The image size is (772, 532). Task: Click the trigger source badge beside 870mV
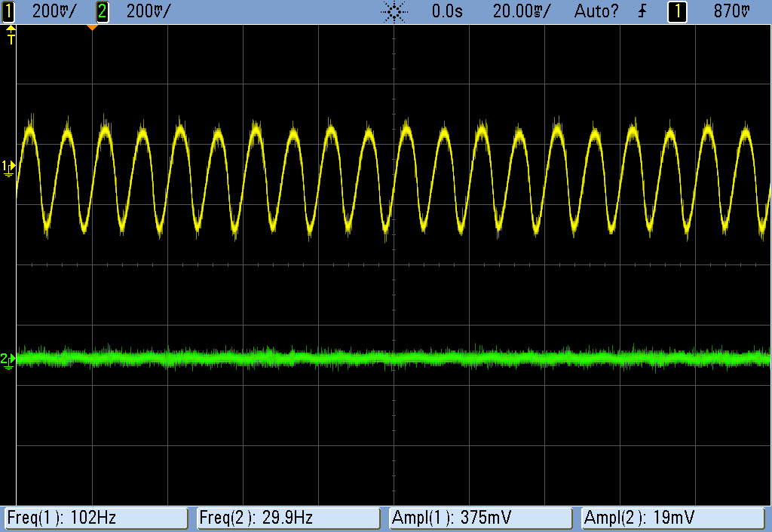point(677,11)
